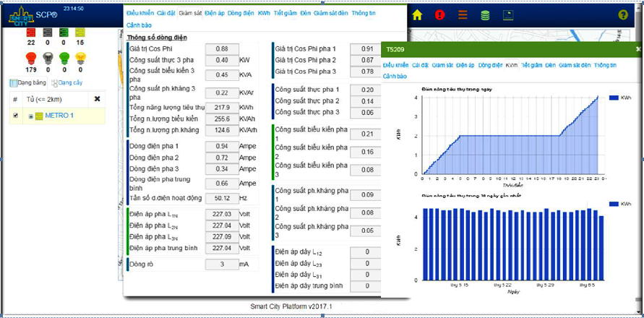Switch to Dạng cây tree view
Viewport: 644px width, 318px height.
coord(63,83)
